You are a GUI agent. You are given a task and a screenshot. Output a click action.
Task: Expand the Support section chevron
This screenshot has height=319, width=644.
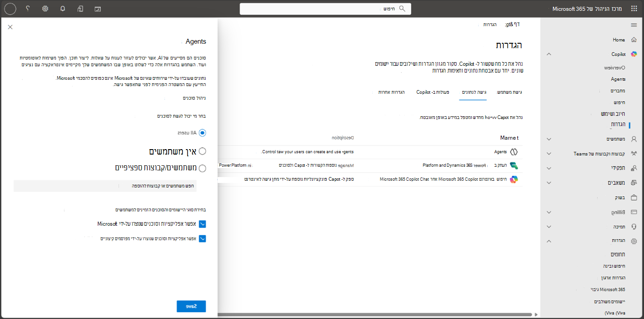pos(549,227)
